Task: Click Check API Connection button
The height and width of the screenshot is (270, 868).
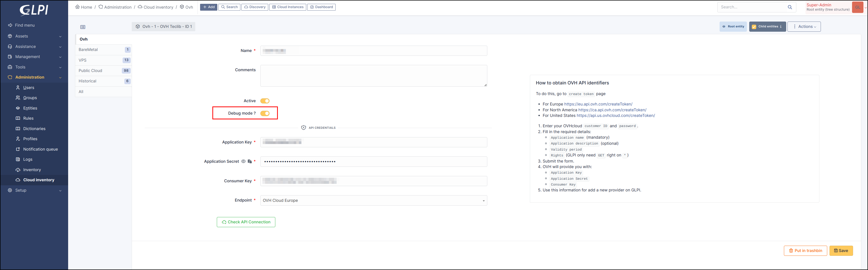Action: click(x=246, y=222)
